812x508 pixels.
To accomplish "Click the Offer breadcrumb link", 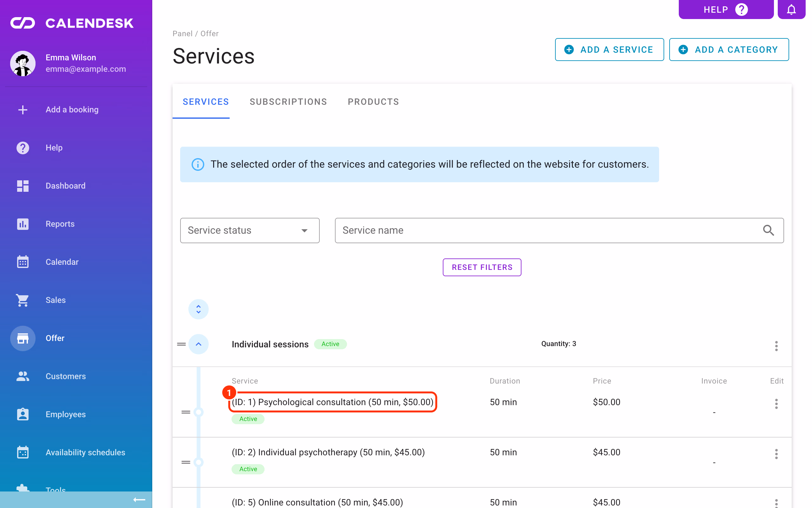I will click(209, 34).
